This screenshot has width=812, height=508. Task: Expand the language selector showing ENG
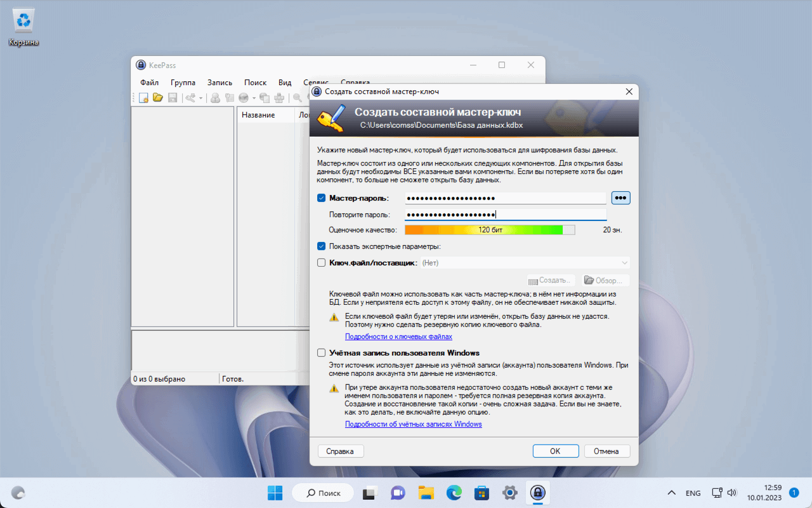(x=693, y=492)
